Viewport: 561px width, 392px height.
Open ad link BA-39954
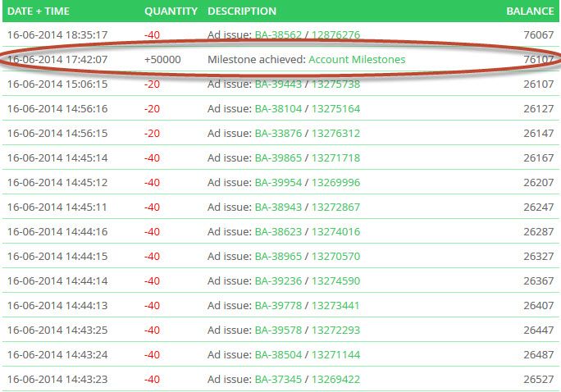[278, 182]
